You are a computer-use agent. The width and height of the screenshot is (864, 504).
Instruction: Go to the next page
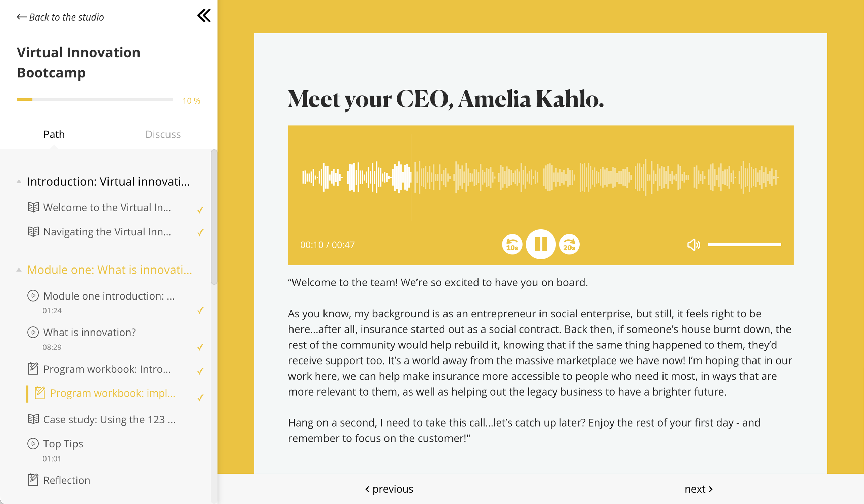coord(699,489)
